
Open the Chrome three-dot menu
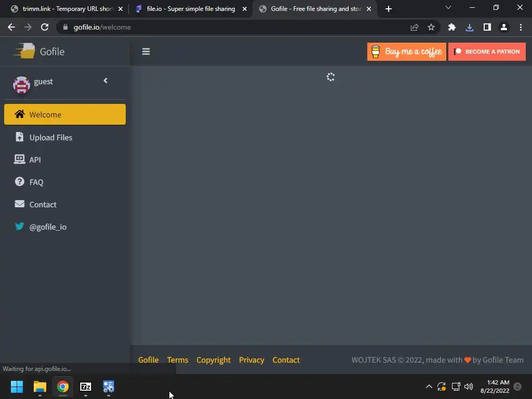(521, 27)
